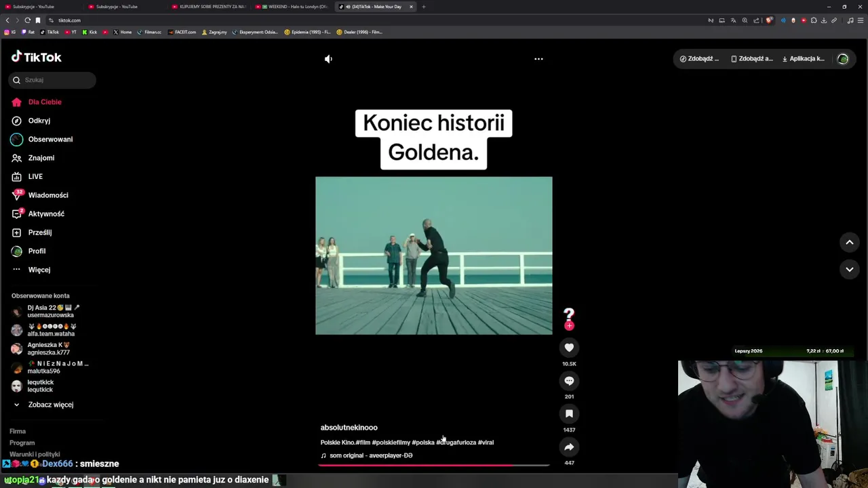
Task: Open the Filman.cc bookmark
Action: coord(149,32)
